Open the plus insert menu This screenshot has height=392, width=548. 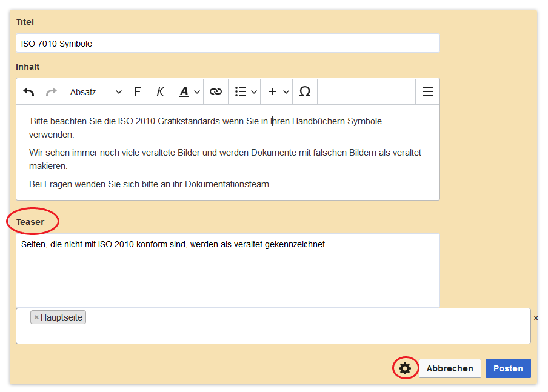coord(278,92)
